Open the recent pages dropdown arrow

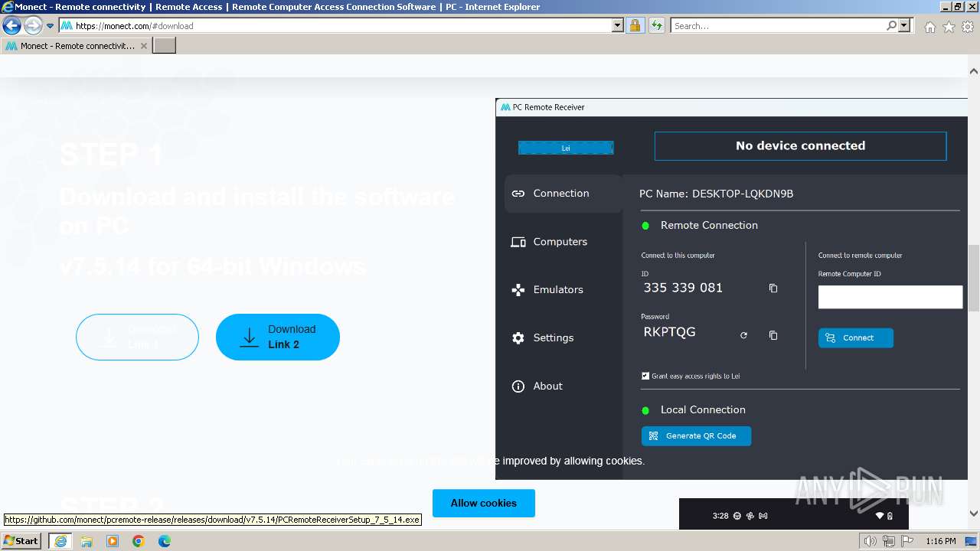(50, 26)
